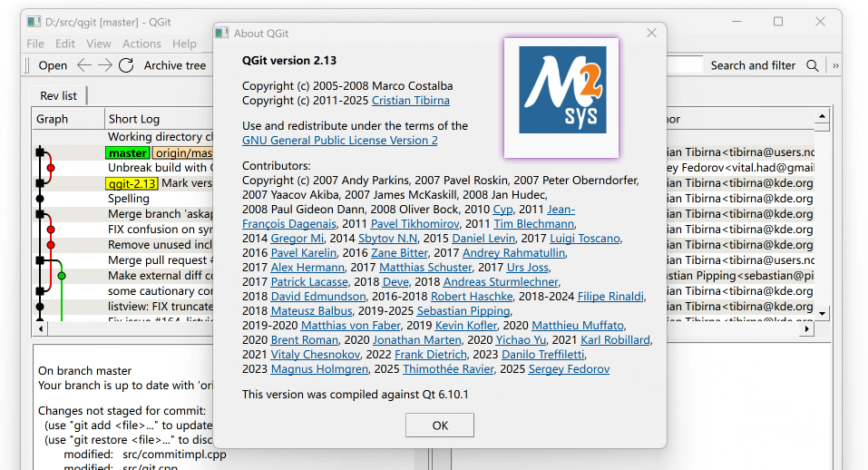Click the horizontal scroll left arrow

click(41, 328)
